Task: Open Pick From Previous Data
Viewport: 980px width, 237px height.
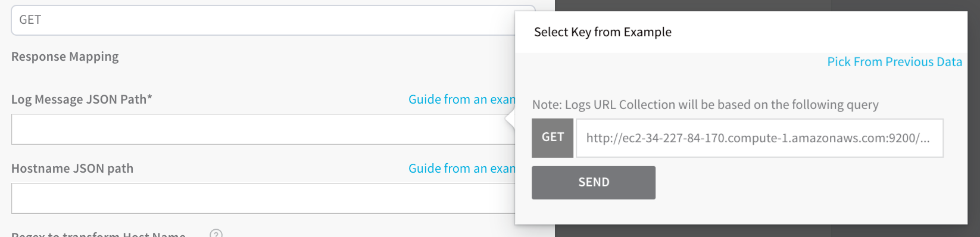Action: click(894, 62)
